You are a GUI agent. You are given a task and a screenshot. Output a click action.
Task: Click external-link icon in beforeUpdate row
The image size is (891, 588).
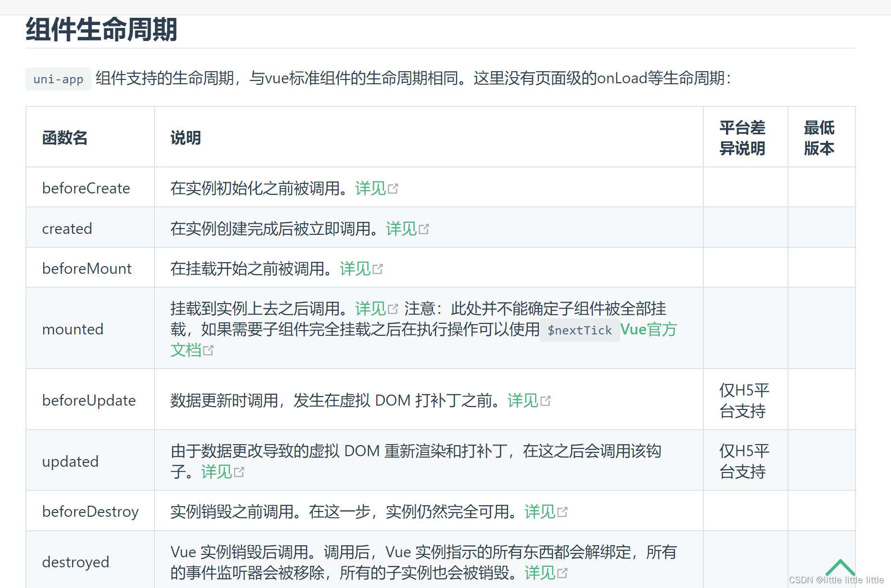[546, 401]
